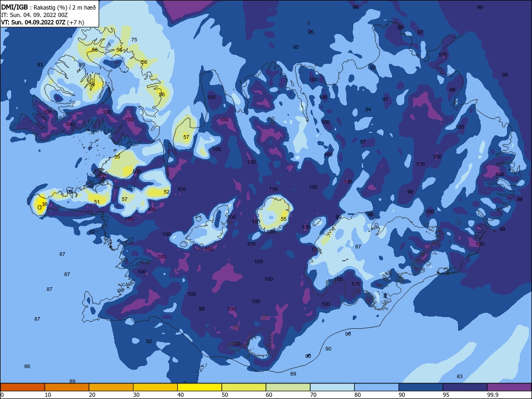The image size is (532, 399).
Task: Click the dark navy 95–99.9 legend swatch
Action: pos(465,387)
